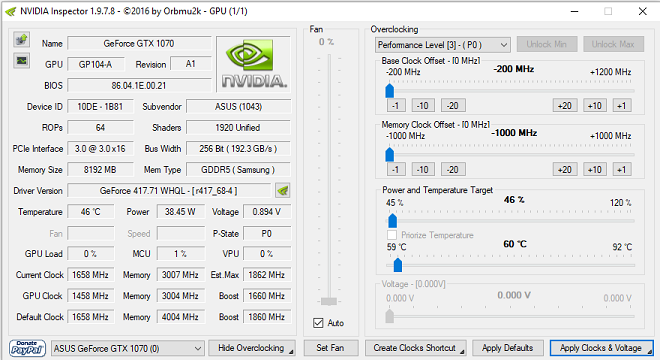The image size is (660, 360).
Task: Open the Performance Level [3] - (P0) dropdown
Action: pyautogui.click(x=442, y=45)
